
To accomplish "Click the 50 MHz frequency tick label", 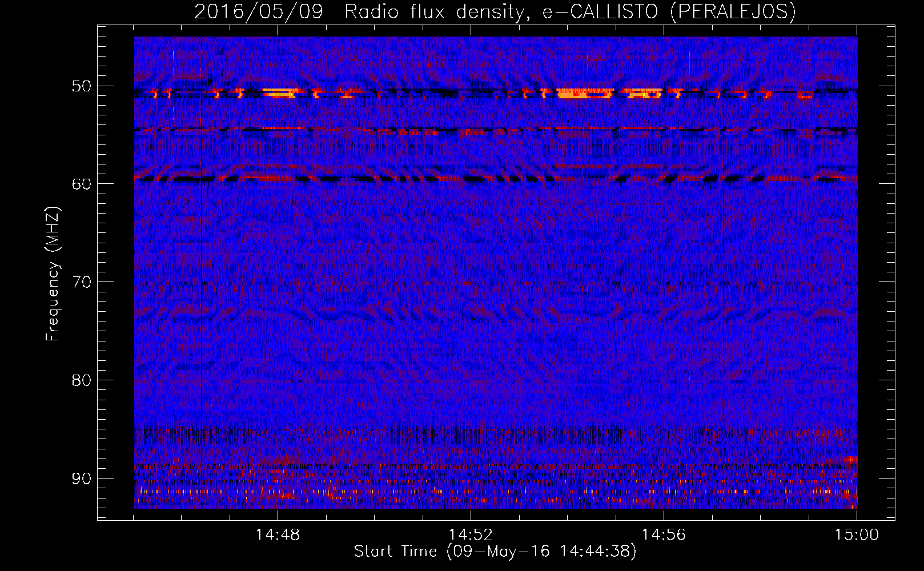I will click(82, 86).
